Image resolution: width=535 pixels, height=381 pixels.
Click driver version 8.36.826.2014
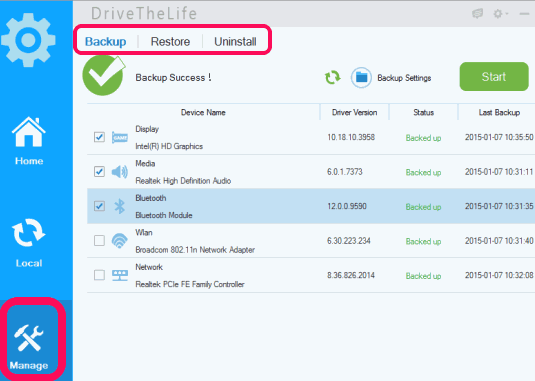[351, 275]
